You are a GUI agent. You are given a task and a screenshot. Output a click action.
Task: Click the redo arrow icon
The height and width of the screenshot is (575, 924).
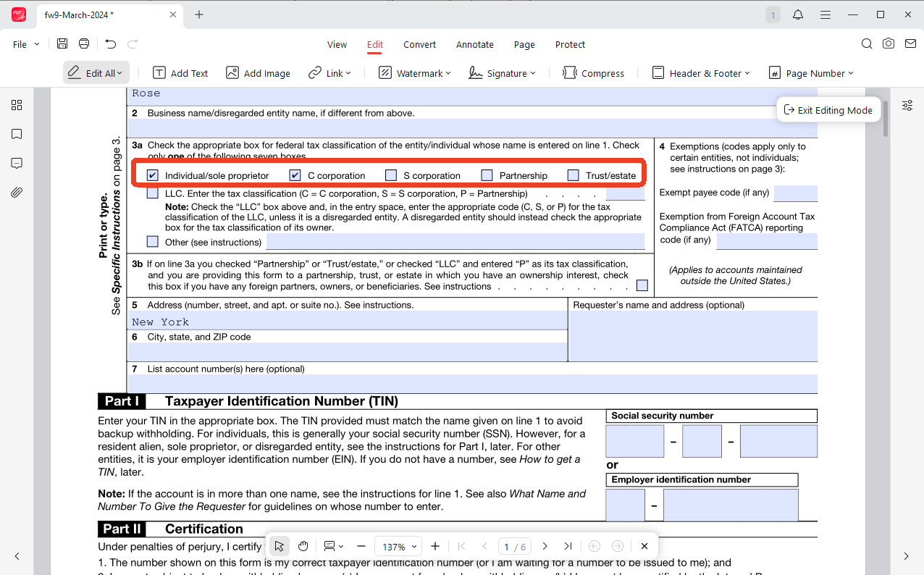tap(133, 44)
